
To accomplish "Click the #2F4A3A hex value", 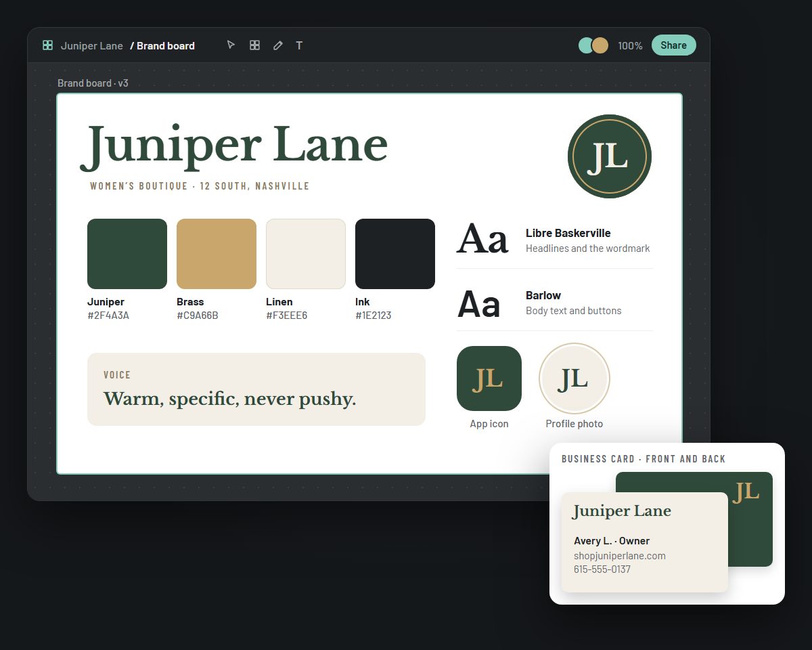I will 108,316.
